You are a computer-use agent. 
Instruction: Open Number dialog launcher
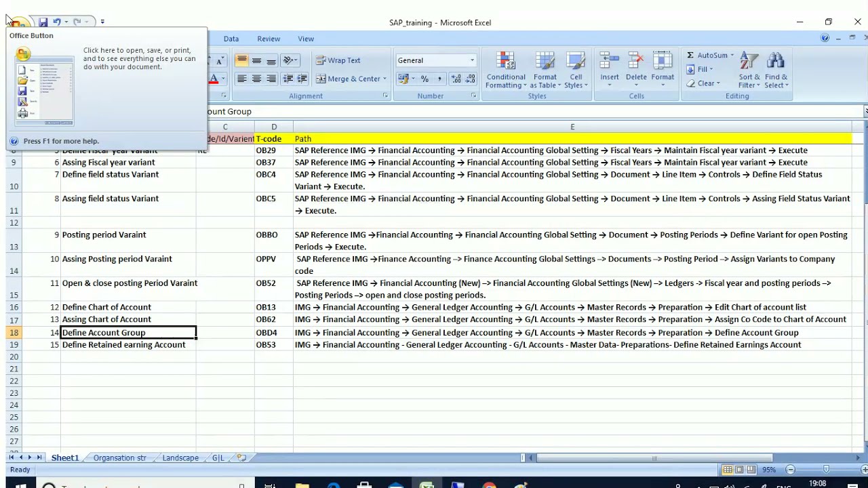pyautogui.click(x=473, y=96)
